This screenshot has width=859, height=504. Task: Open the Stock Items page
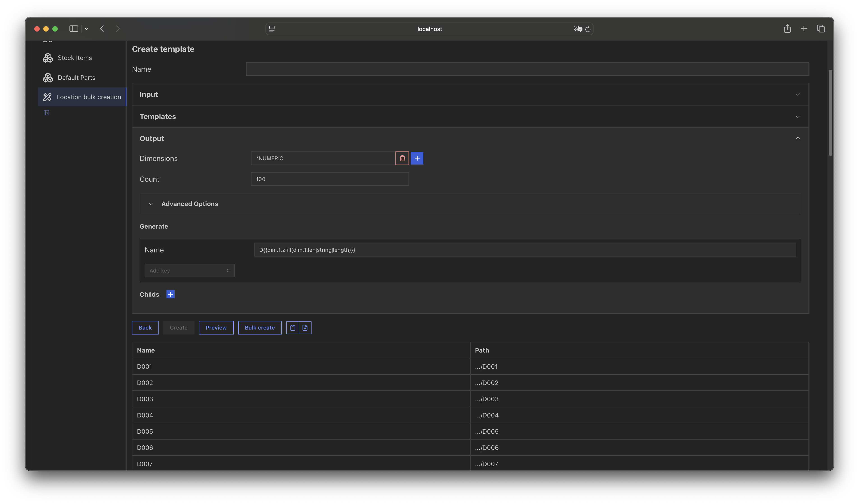click(75, 58)
